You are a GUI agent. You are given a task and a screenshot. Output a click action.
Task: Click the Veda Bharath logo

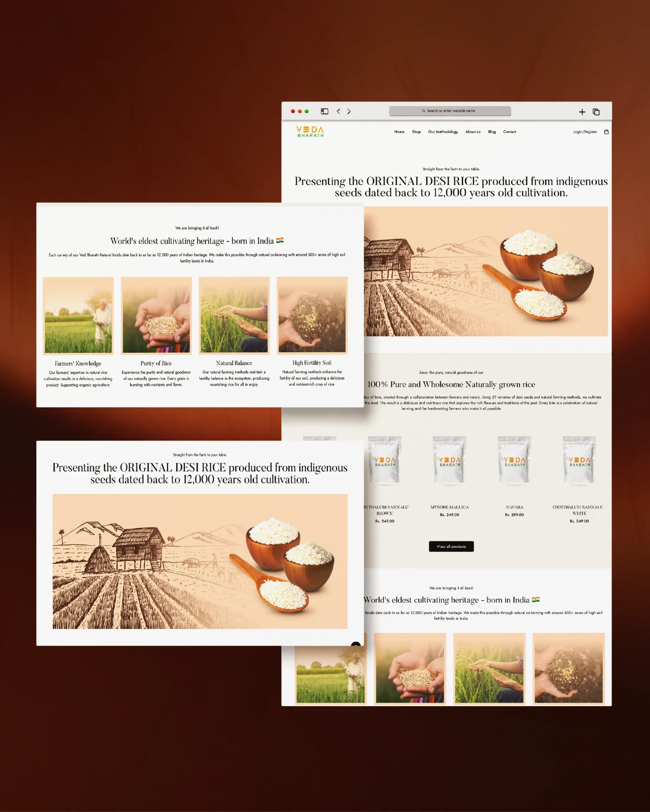310,131
